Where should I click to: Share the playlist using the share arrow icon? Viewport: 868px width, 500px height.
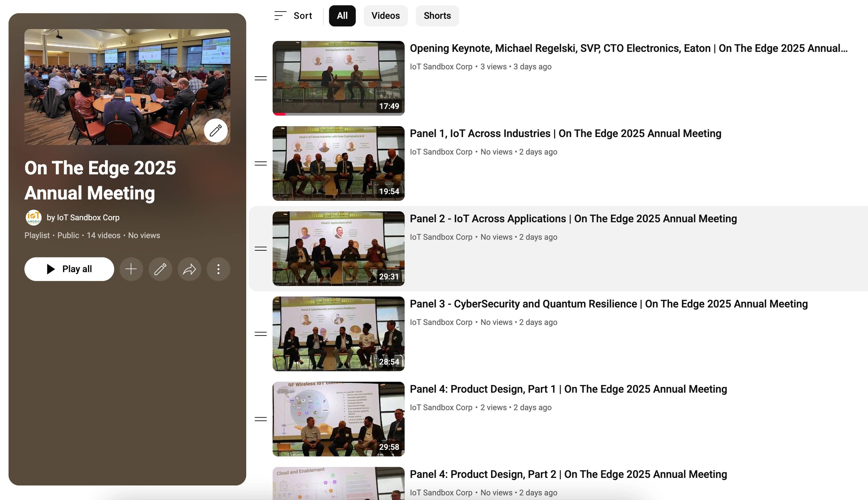[189, 269]
